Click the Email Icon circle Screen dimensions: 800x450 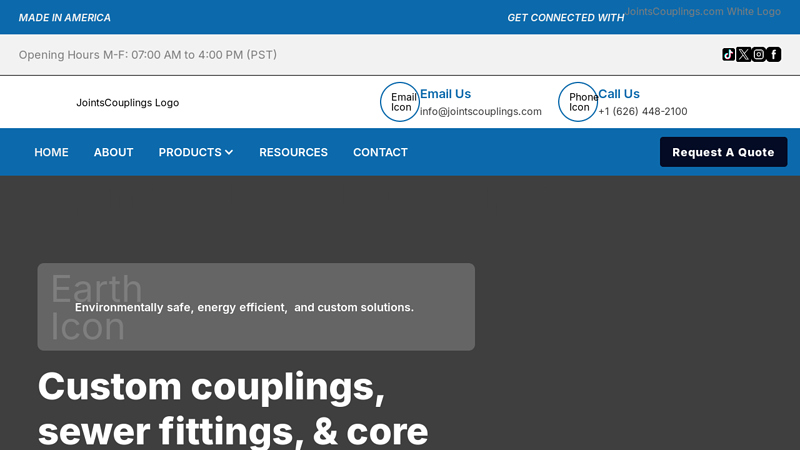coord(399,102)
